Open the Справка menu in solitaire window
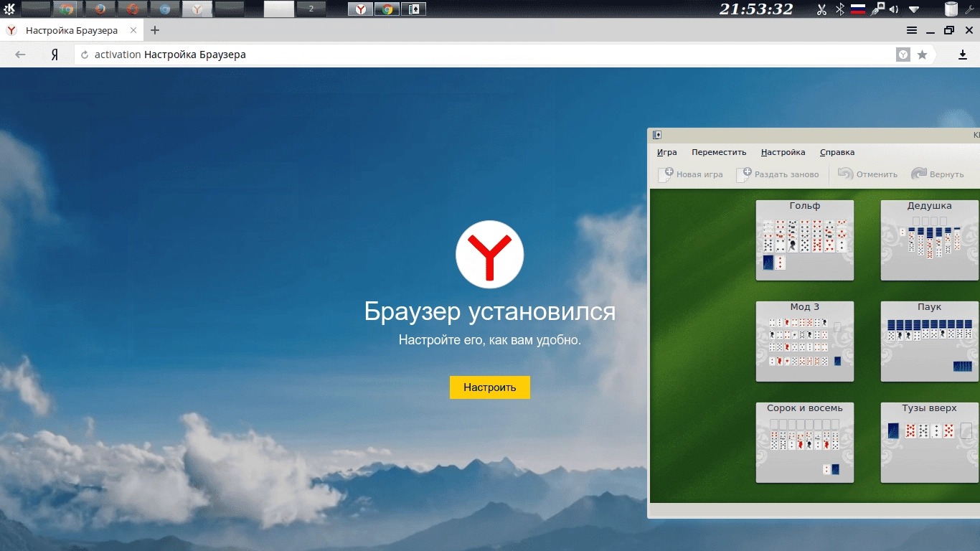The image size is (980, 551). (837, 152)
